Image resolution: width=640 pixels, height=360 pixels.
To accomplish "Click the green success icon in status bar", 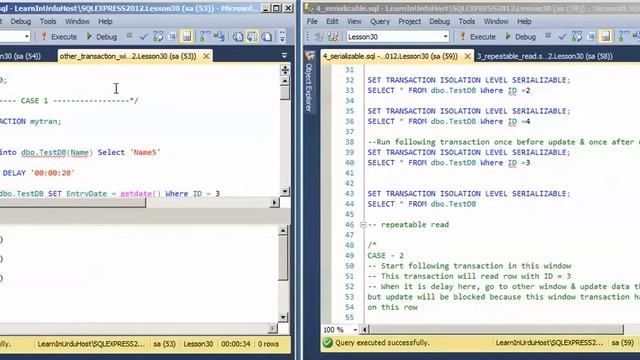I will 327,343.
